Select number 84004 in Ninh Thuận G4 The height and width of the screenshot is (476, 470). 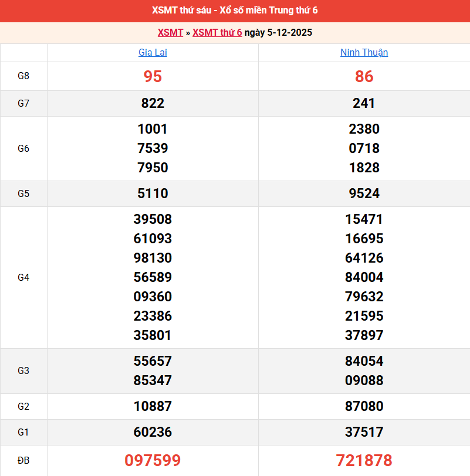pos(364,277)
